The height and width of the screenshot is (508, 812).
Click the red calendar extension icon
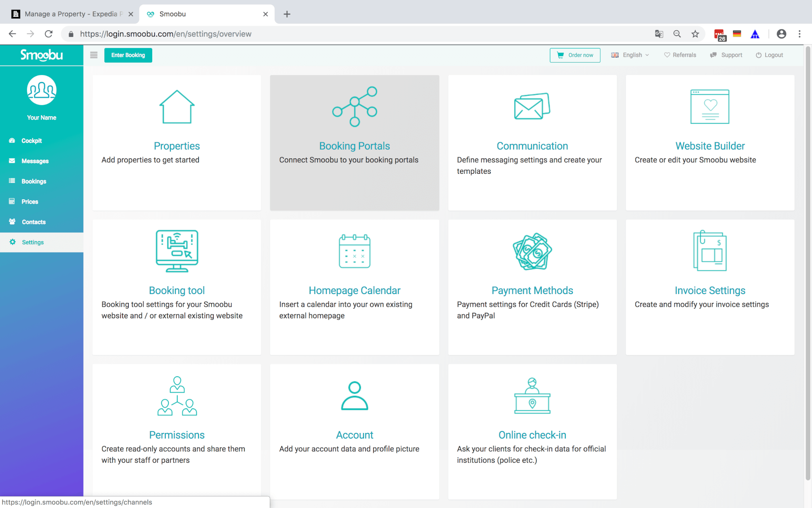[720, 35]
